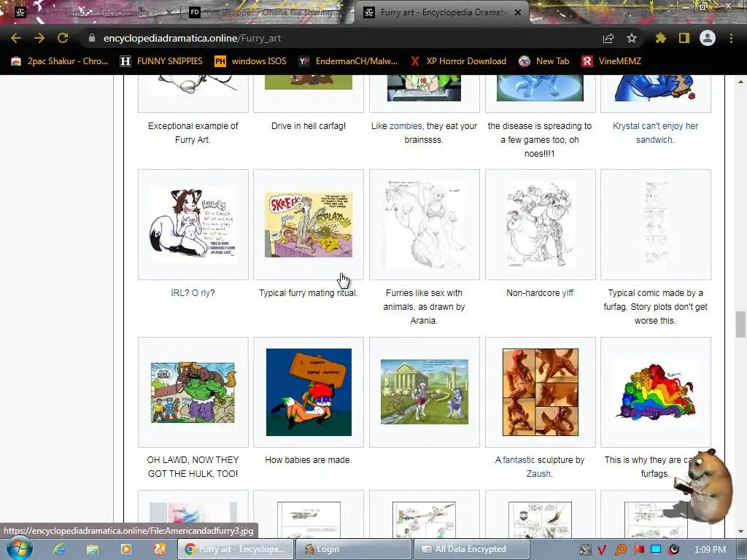Open the profile avatar menu
Image resolution: width=747 pixels, height=560 pixels.
click(x=708, y=38)
